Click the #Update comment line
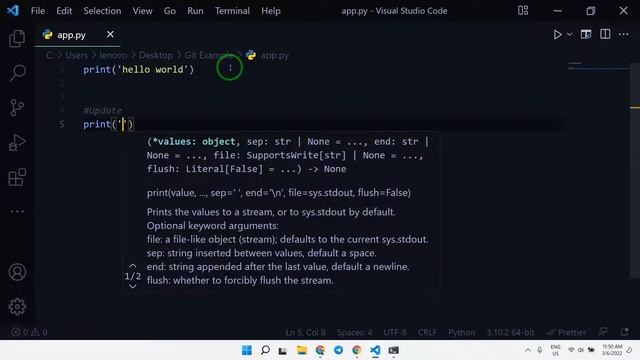This screenshot has height=360, width=640. 102,110
